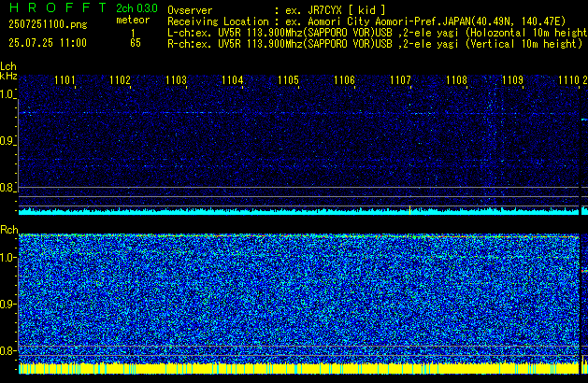This screenshot has height=383, width=588.
Task: Click the Rch 0.8 frequency tick label
Action: pos(7,350)
